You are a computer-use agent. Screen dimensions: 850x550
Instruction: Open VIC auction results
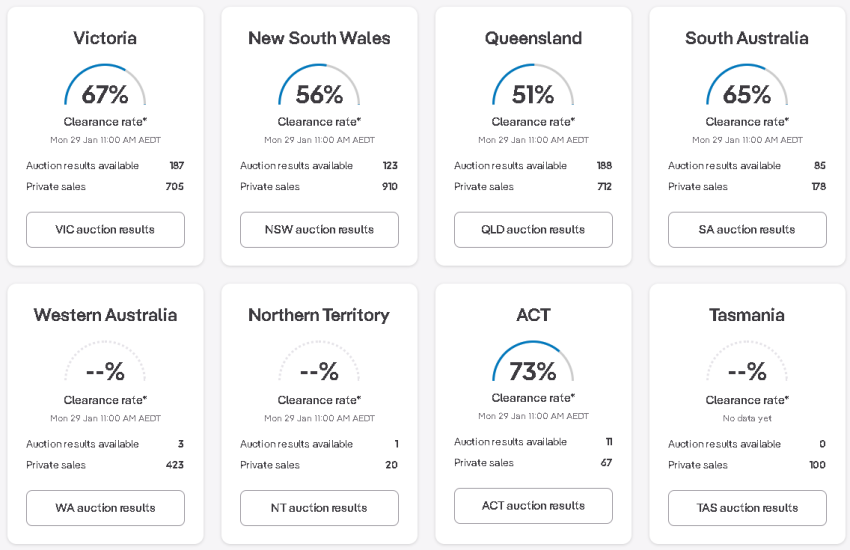105,230
